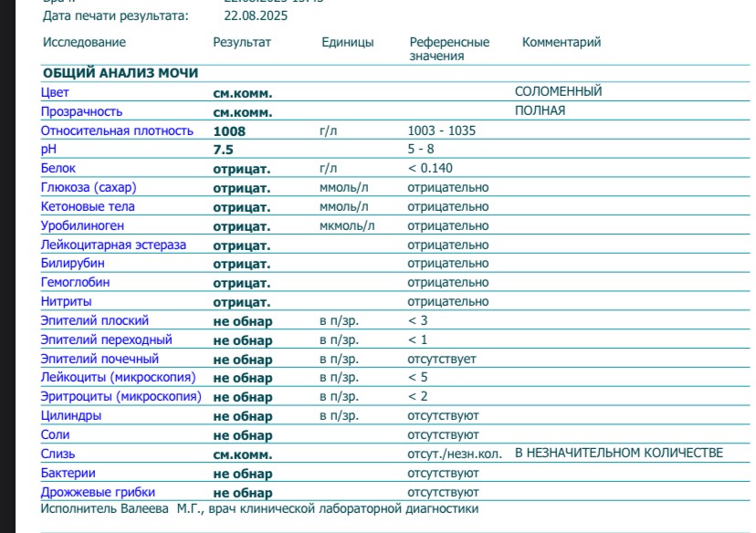The image size is (756, 533).
Task: Click the 'Нитриты' row label
Action: (66, 302)
